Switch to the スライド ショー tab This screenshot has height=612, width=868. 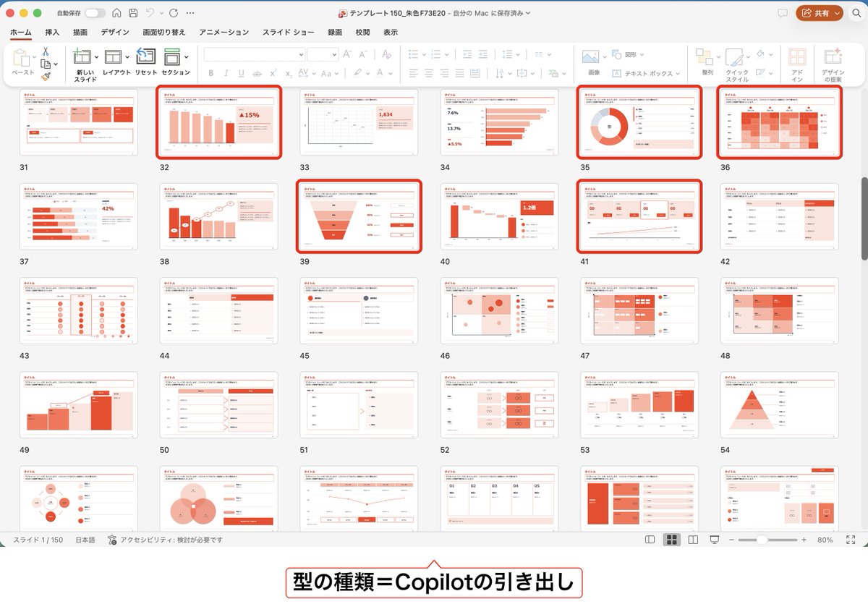click(x=288, y=33)
